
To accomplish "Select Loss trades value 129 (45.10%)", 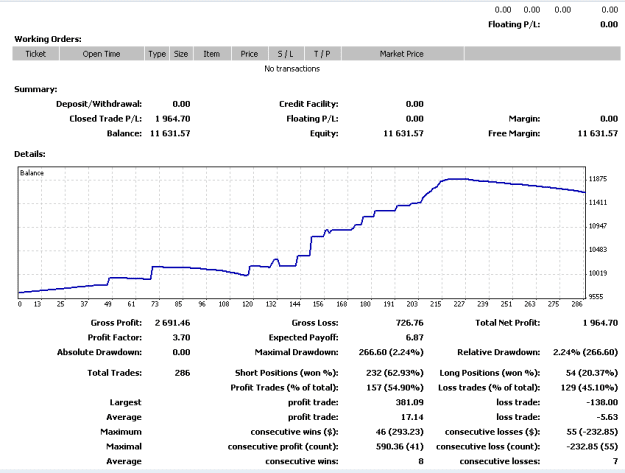I will pyautogui.click(x=589, y=388).
